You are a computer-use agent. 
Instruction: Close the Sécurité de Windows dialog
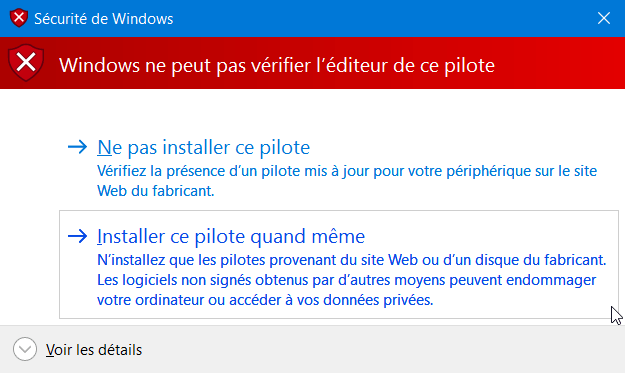coord(604,18)
